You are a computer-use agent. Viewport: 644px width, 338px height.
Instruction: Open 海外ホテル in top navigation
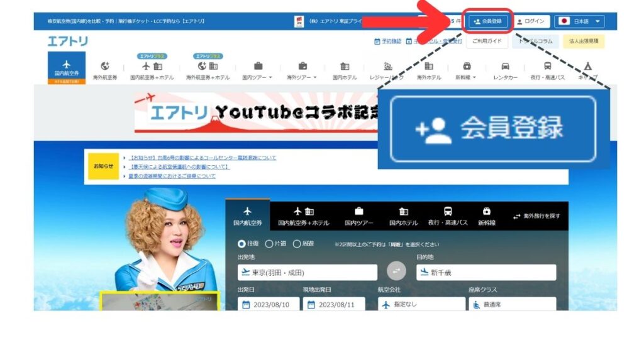[x=429, y=70]
